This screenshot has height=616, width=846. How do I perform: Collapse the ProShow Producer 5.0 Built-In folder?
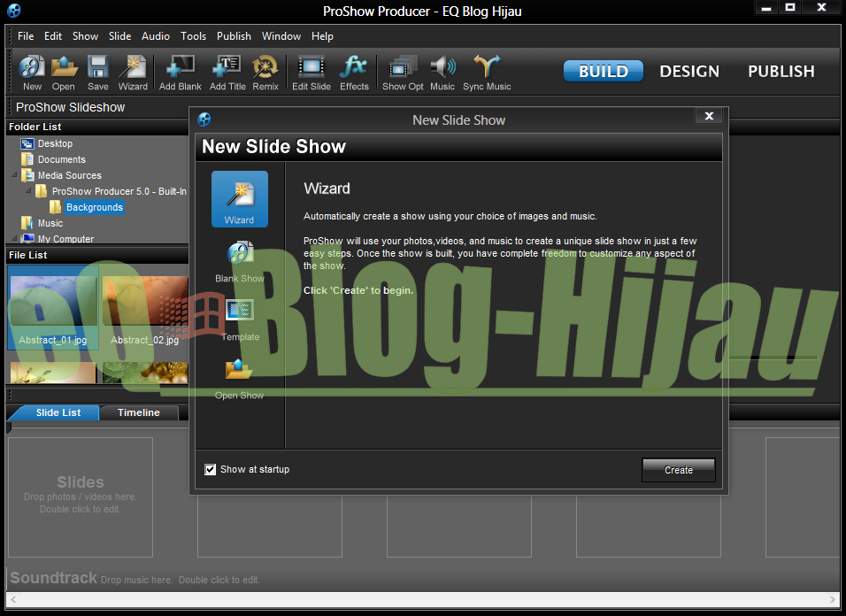[27, 191]
